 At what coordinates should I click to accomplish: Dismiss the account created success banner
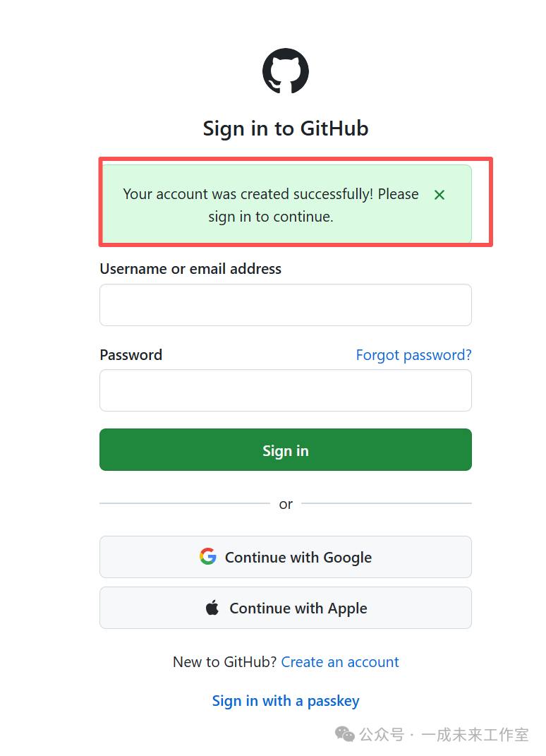tap(439, 195)
